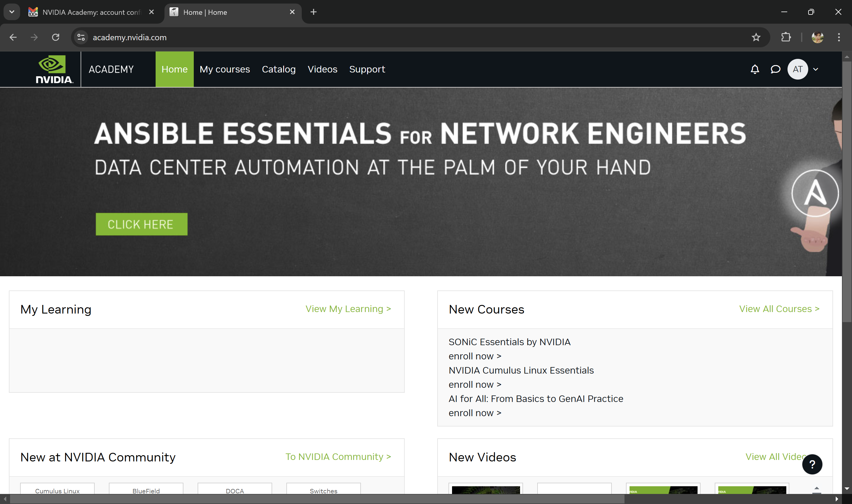
Task: Bookmark this page with star icon
Action: tap(756, 37)
